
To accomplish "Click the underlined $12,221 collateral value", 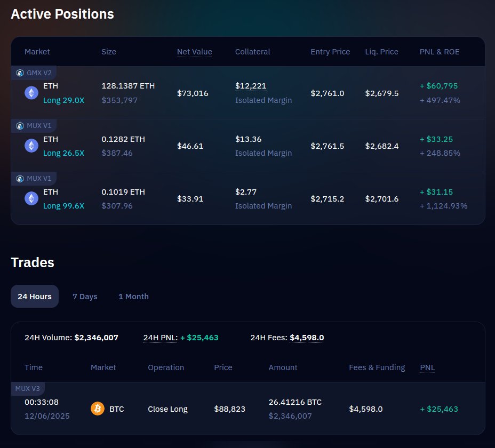I will pyautogui.click(x=251, y=86).
